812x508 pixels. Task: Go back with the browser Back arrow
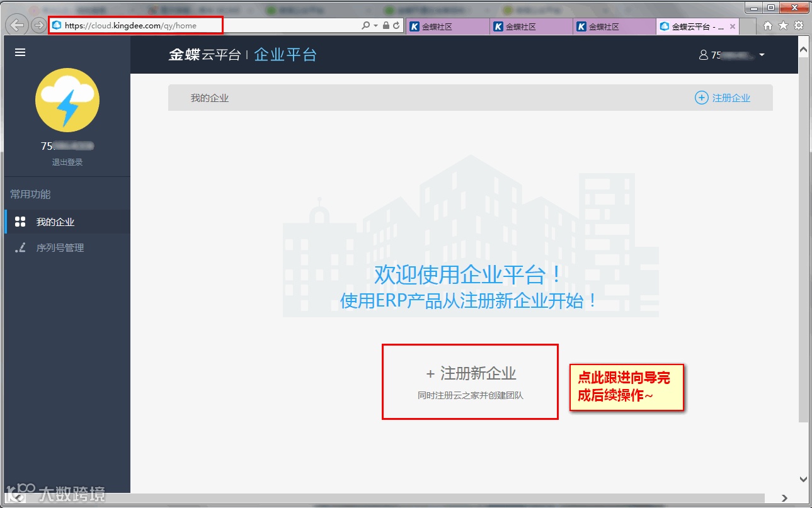(18, 26)
